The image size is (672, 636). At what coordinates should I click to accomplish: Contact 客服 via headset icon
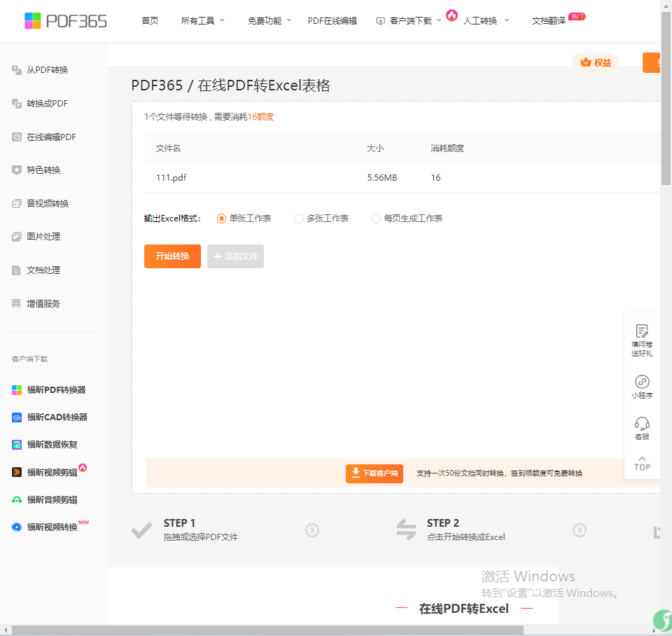tap(642, 424)
